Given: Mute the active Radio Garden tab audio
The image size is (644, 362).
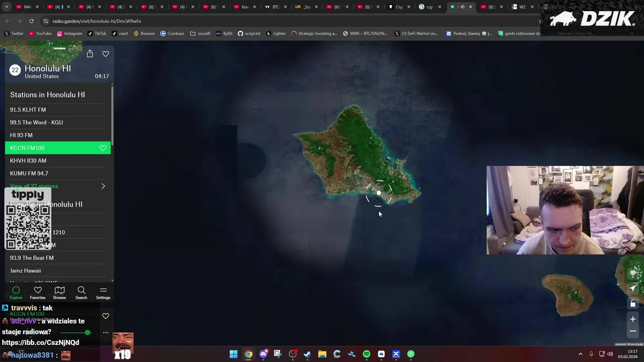Looking at the screenshot, I should coord(462,7).
